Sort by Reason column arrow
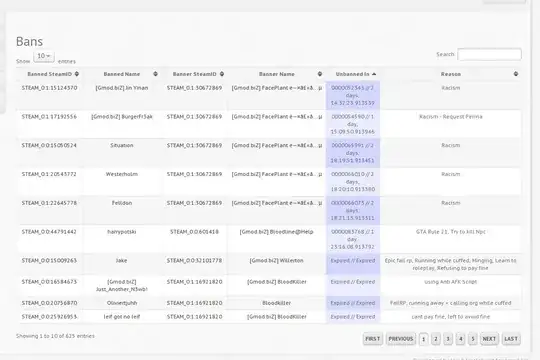Image resolution: width=540 pixels, height=360 pixels. point(516,74)
